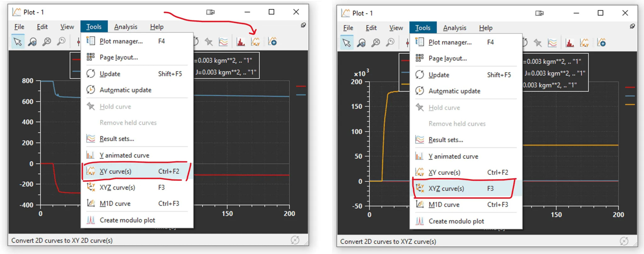Click status bar refresh icon in left window
The image size is (644, 254).
coord(295,240)
